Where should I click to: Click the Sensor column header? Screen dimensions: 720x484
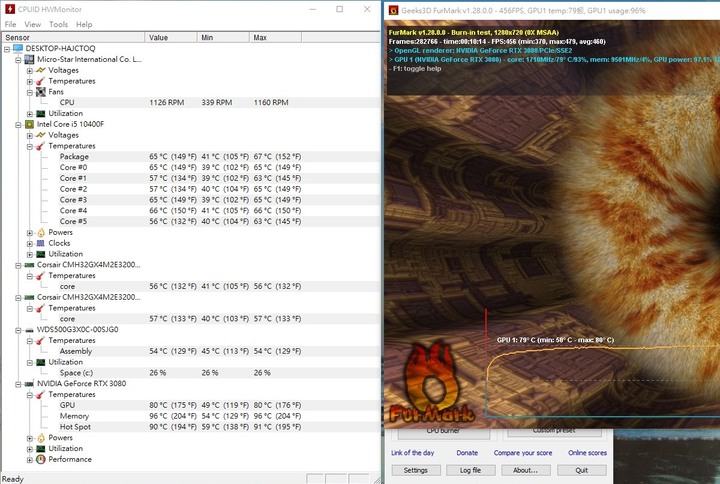(73, 38)
